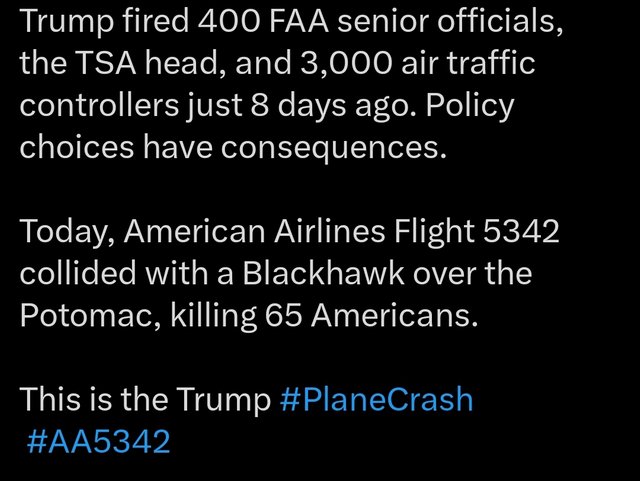640x481 pixels.
Task: Click the phrase '400 FAA senior officials'
Action: tap(380, 20)
